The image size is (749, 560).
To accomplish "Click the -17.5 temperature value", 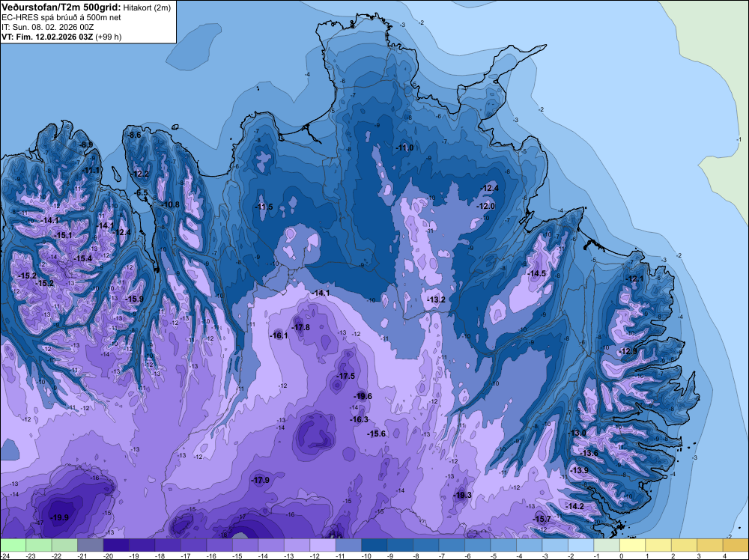I will coord(346,376).
